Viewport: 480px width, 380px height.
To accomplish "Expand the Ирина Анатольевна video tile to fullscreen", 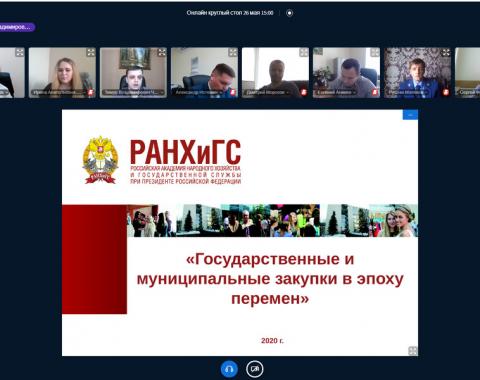I will pyautogui.click(x=91, y=52).
